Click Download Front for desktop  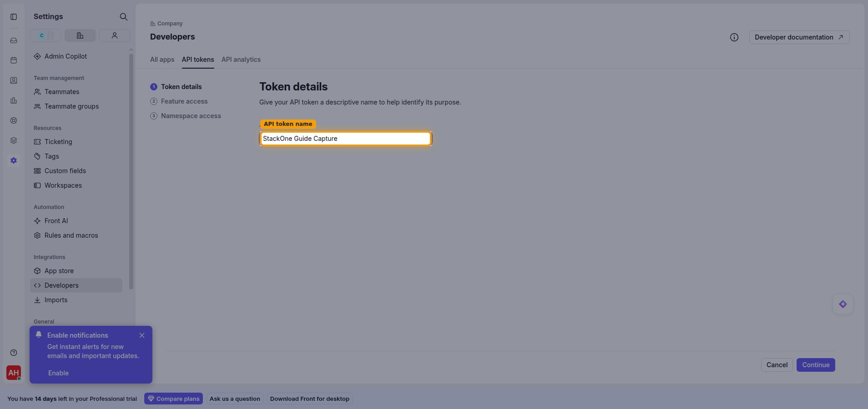pyautogui.click(x=310, y=399)
